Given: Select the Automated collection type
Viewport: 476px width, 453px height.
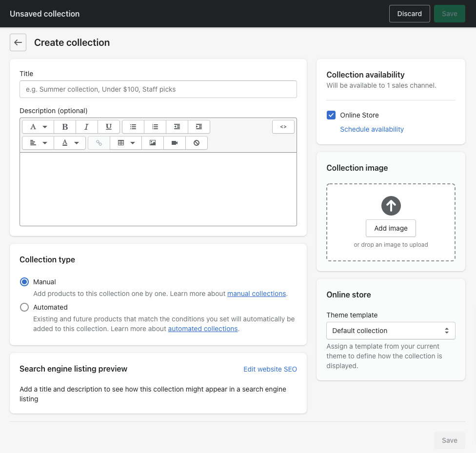Looking at the screenshot, I should pos(24,307).
